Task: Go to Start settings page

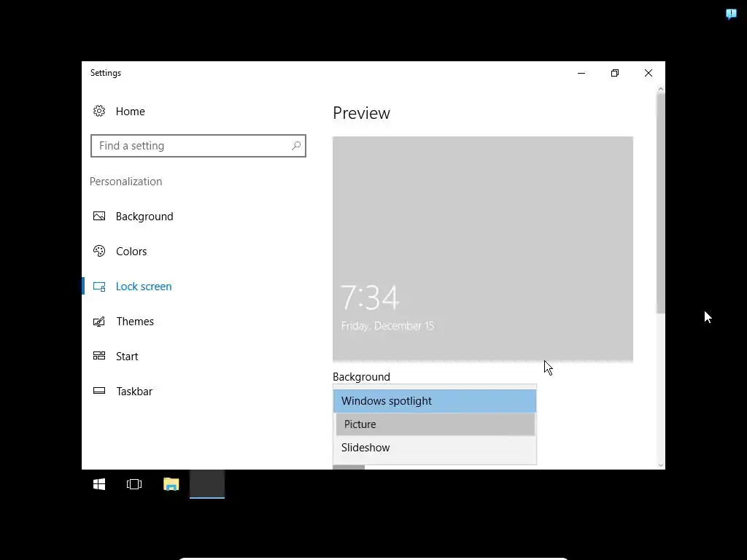Action: (127, 356)
